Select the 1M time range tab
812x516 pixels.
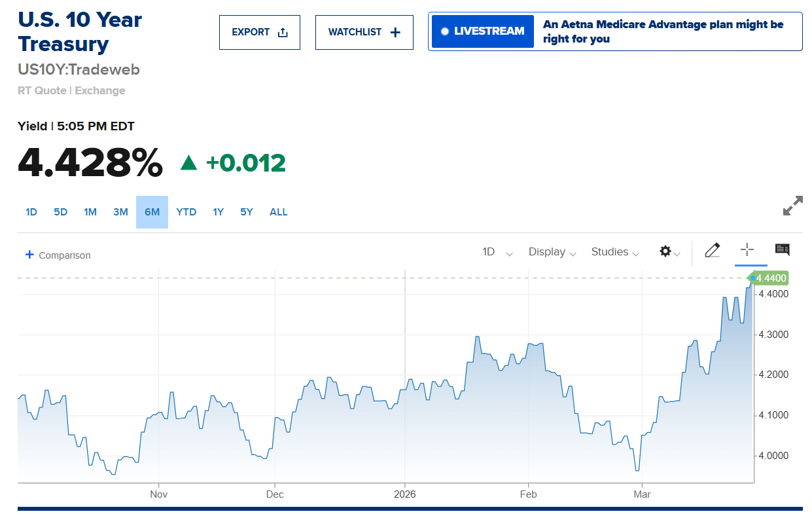point(90,212)
